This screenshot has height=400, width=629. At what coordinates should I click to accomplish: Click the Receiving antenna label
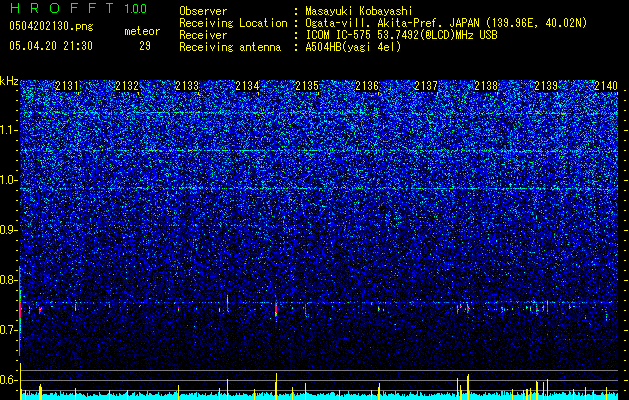[230, 47]
